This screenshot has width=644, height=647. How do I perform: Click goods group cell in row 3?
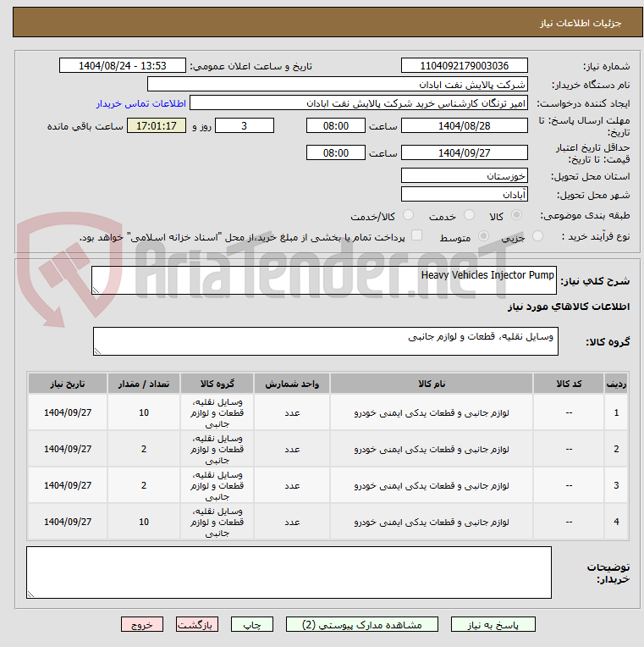[217, 485]
